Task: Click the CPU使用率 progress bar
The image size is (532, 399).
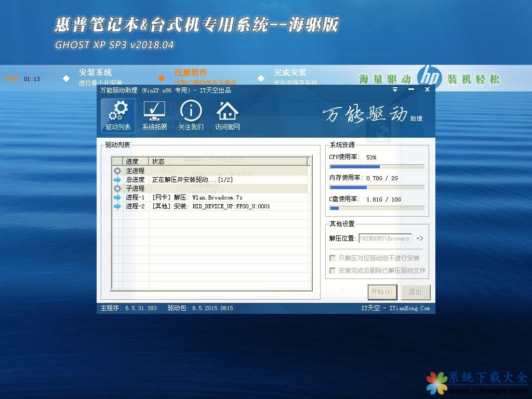Action: (x=377, y=167)
